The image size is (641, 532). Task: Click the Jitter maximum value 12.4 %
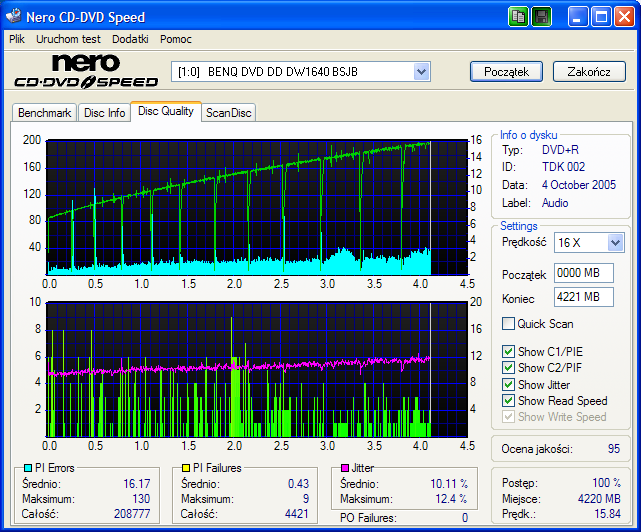point(451,499)
